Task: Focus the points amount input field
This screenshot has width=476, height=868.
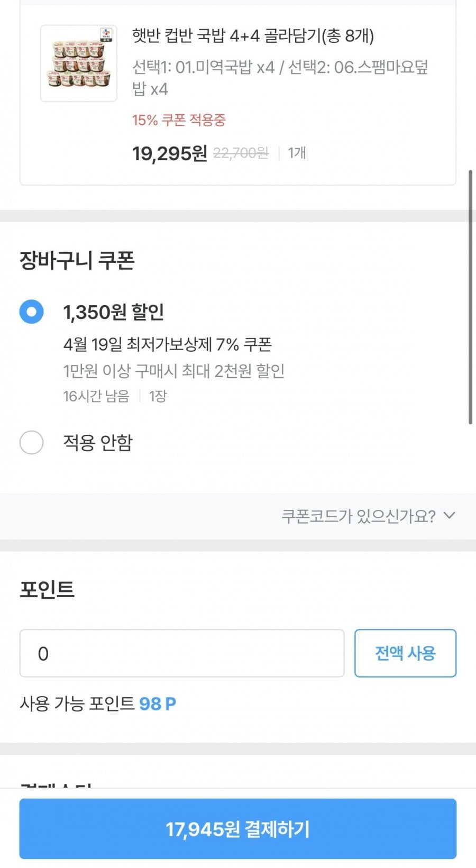Action: pos(181,653)
